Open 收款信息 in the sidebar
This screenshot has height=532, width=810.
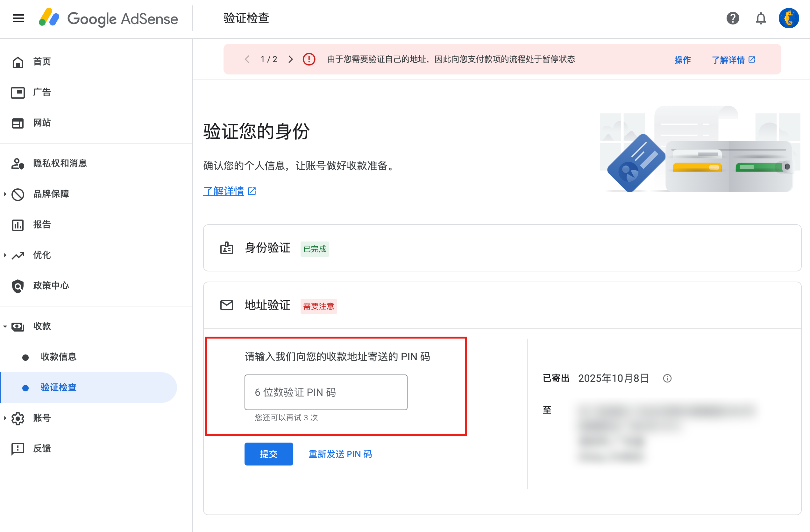pyautogui.click(x=59, y=357)
